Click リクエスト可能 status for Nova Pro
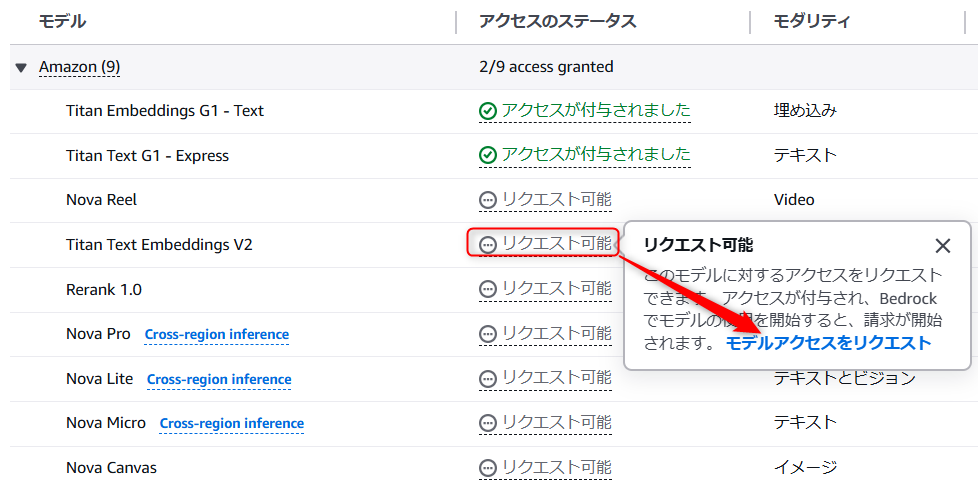The height and width of the screenshot is (483, 978). (x=545, y=334)
